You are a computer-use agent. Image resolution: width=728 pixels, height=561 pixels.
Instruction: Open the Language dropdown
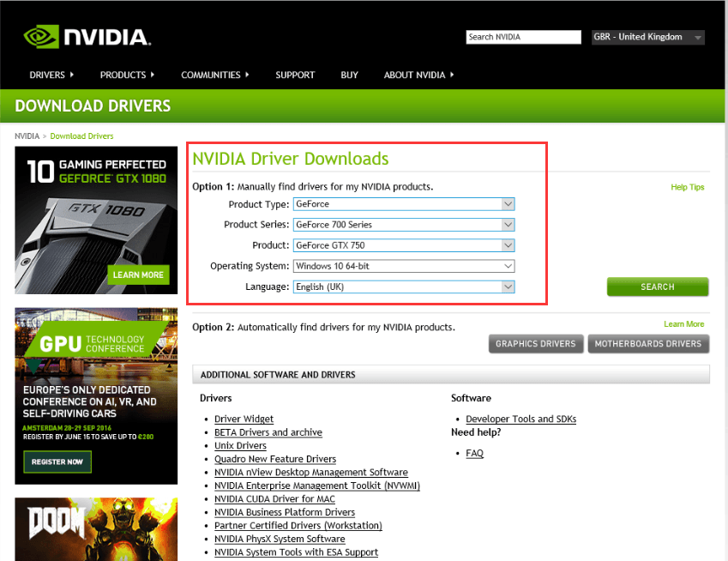click(x=404, y=287)
